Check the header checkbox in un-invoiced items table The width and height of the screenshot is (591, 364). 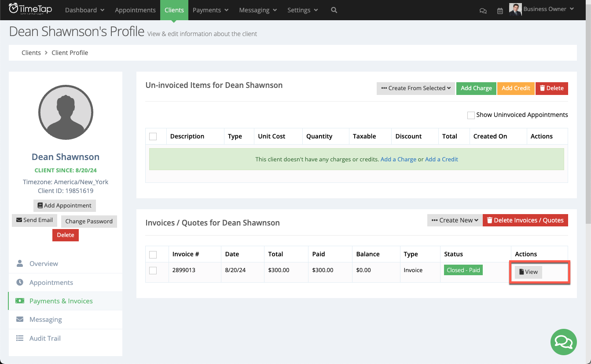tap(154, 136)
